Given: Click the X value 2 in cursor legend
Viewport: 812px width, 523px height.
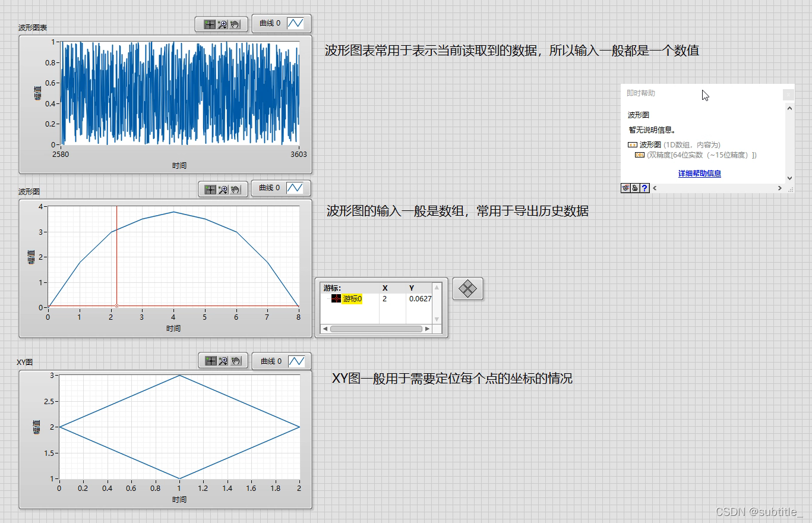Looking at the screenshot, I should [x=384, y=299].
